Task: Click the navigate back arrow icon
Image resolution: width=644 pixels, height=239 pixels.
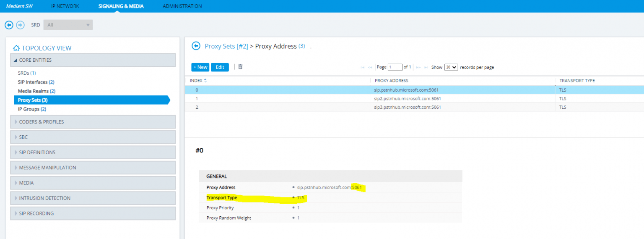Action: (x=9, y=25)
